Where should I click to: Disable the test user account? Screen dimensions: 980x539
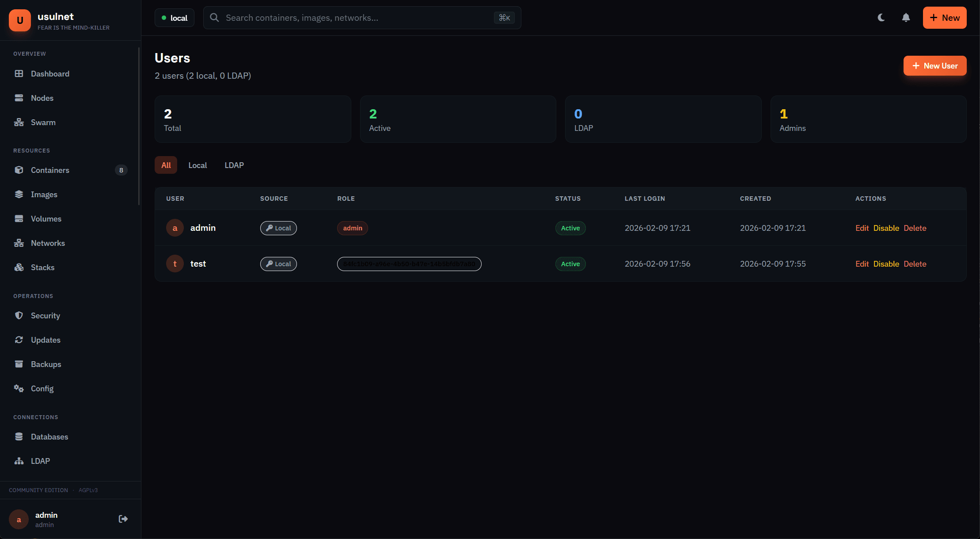[x=886, y=264]
